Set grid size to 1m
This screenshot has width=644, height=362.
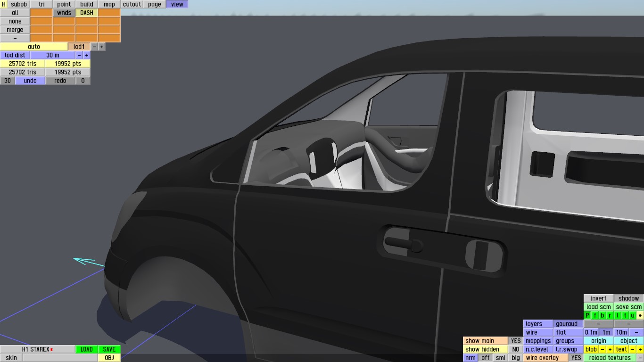(x=606, y=332)
